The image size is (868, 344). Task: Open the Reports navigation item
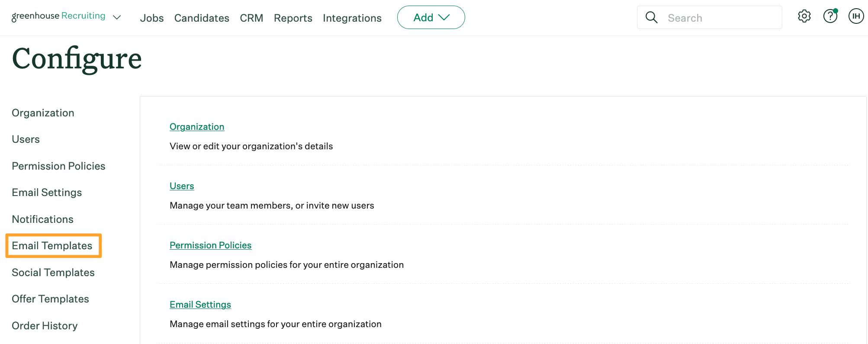[293, 18]
